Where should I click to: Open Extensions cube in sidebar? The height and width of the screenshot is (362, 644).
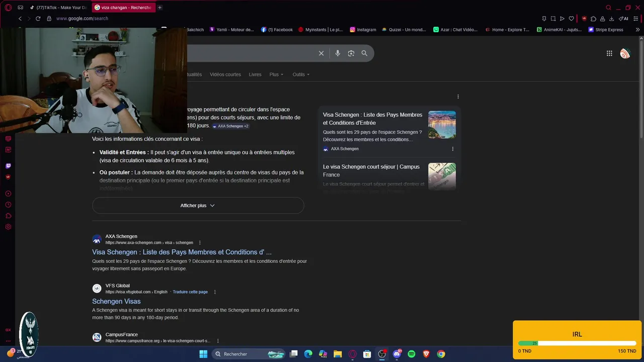(8, 216)
